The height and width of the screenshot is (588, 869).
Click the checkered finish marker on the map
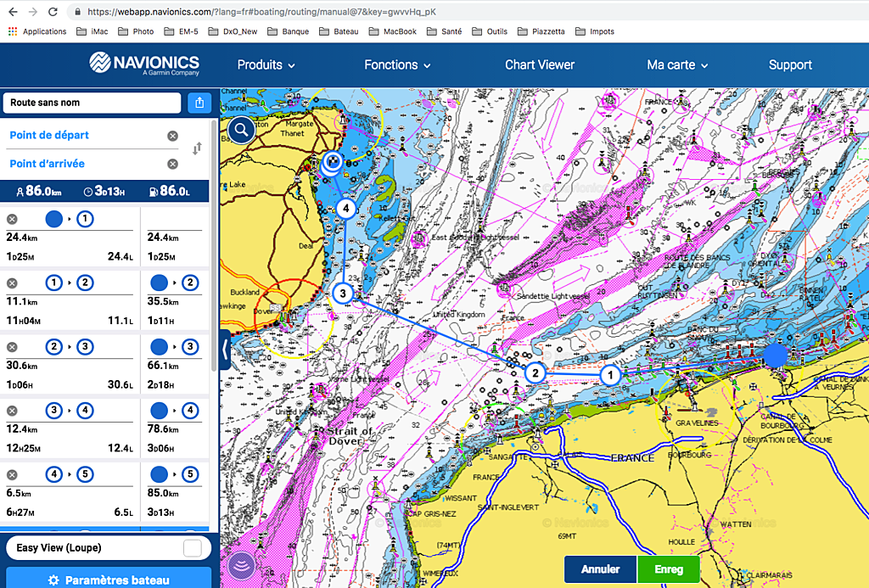(332, 162)
